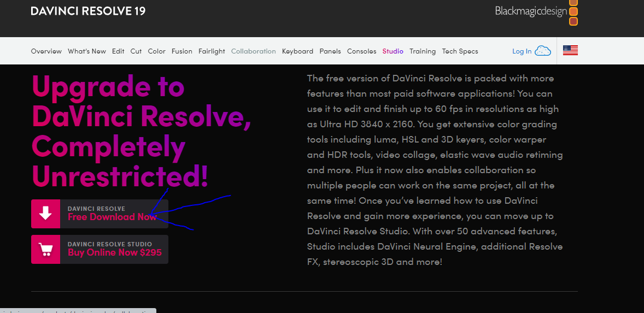Open the Collaboration nav item
The height and width of the screenshot is (313, 644).
(x=254, y=51)
